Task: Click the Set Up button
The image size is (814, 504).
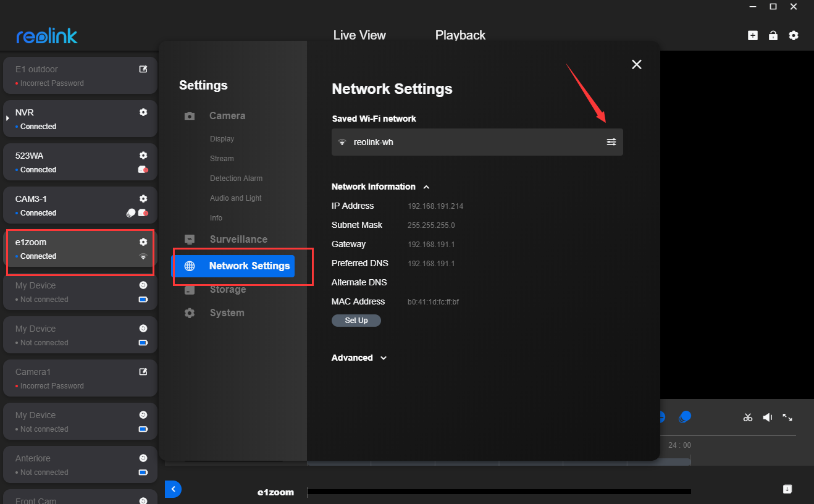Action: pyautogui.click(x=356, y=321)
